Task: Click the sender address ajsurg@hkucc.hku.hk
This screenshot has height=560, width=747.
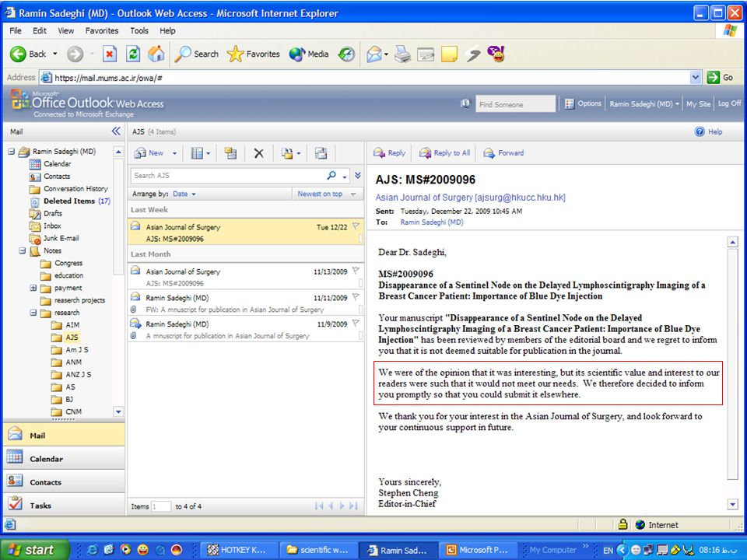Action: coord(520,197)
